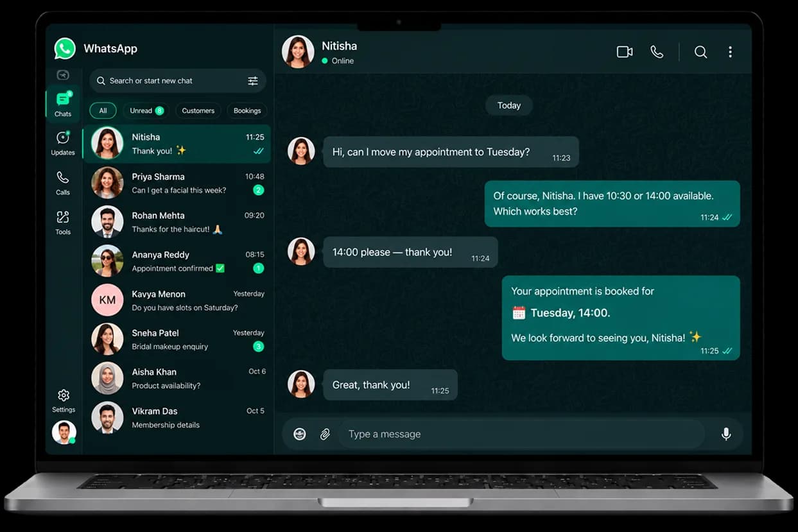Open the chat list filter options icon
This screenshot has width=798, height=532.
point(253,81)
